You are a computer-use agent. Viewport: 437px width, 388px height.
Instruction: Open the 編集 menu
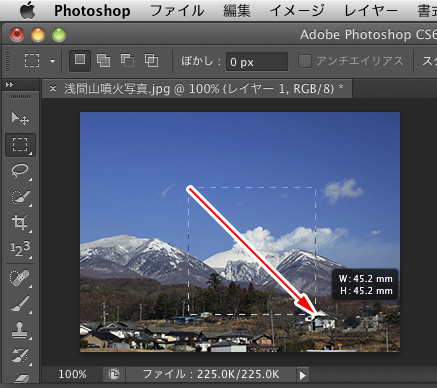tap(237, 11)
